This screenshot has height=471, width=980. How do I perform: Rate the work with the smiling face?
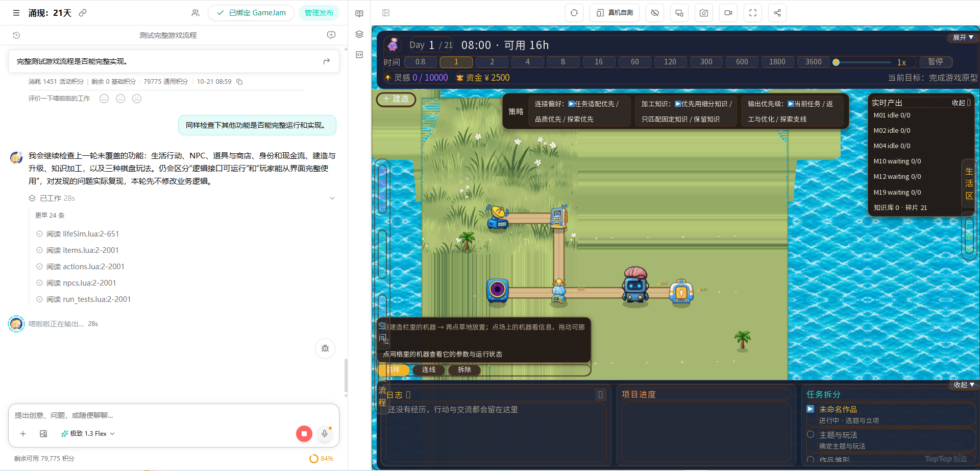coord(104,99)
